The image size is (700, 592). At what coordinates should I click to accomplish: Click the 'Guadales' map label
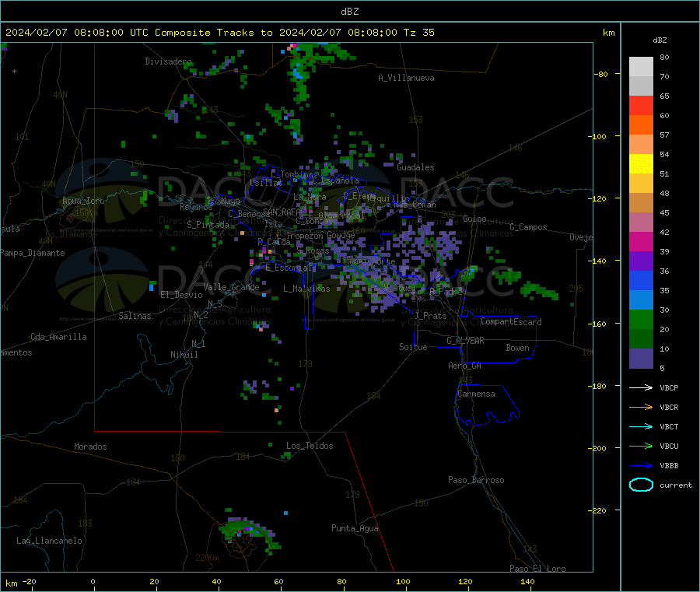click(415, 167)
